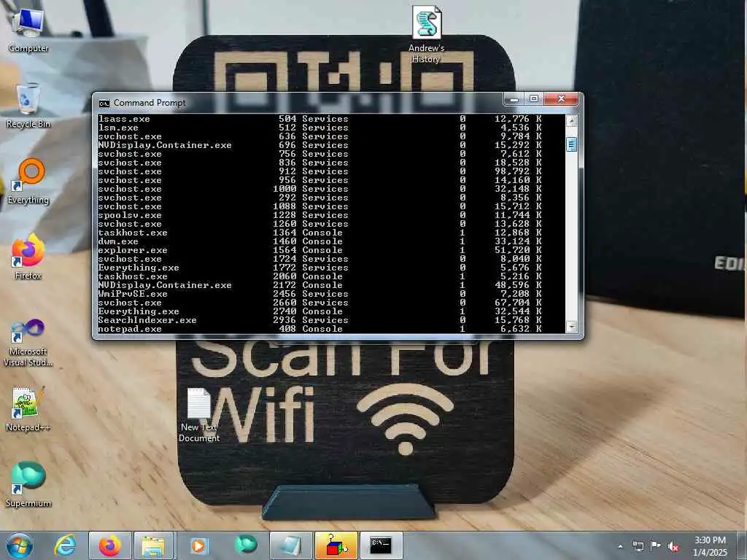The height and width of the screenshot is (560, 747).
Task: Click the explorer.exe process line
Action: [320, 250]
